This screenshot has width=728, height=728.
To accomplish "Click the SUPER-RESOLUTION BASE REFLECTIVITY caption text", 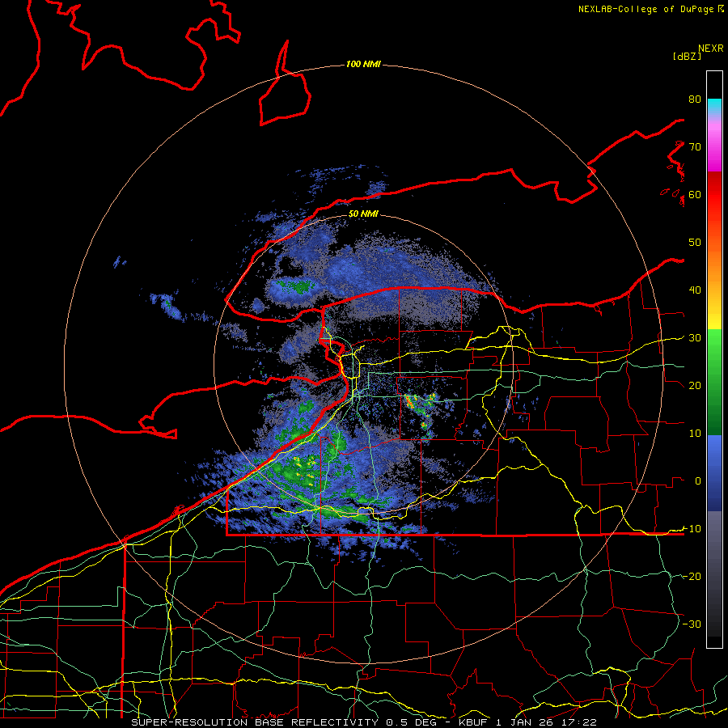I will pyautogui.click(x=255, y=722).
